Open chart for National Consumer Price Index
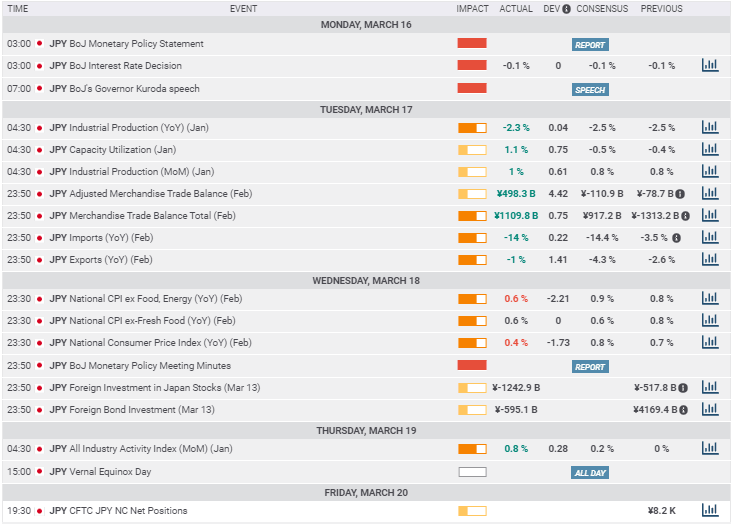Screen dimensions: 731x524 (709, 343)
